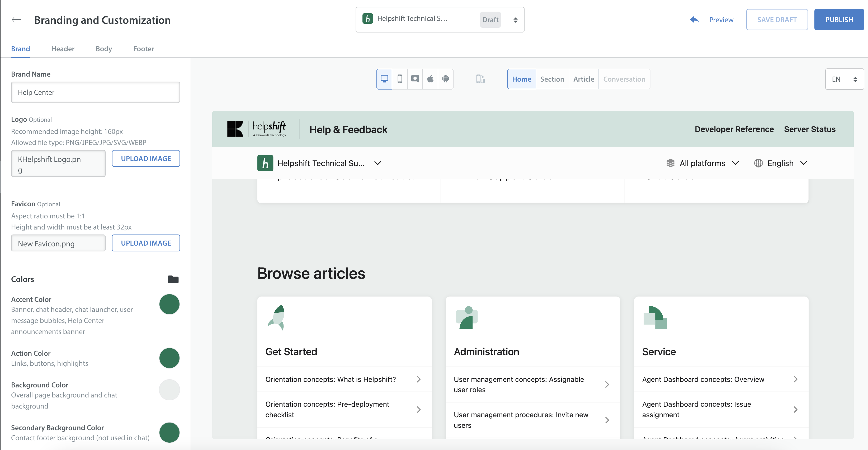Show the Article page preview

click(584, 79)
